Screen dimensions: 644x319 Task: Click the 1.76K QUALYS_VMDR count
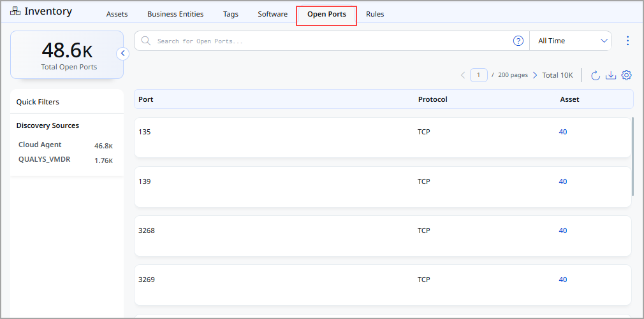tap(103, 160)
